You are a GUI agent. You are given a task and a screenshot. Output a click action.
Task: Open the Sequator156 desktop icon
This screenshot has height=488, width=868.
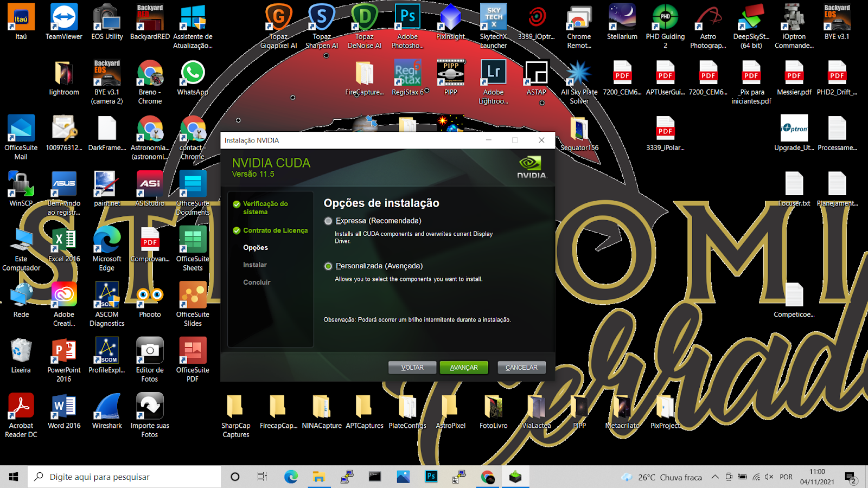pos(579,133)
